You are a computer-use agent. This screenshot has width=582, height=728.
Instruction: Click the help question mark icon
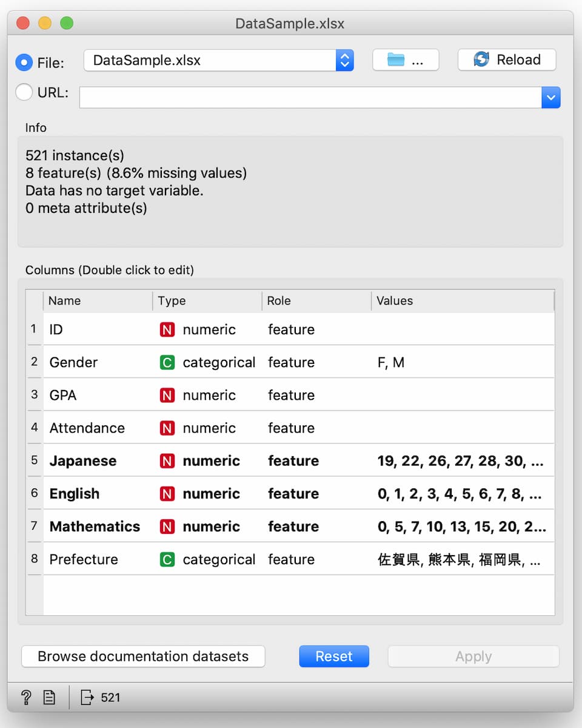(26, 698)
